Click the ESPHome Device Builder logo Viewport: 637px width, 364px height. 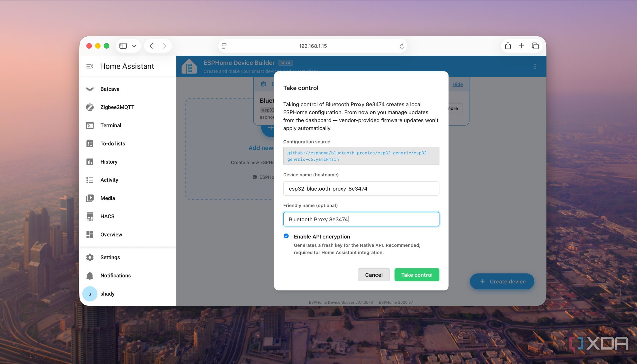(189, 66)
